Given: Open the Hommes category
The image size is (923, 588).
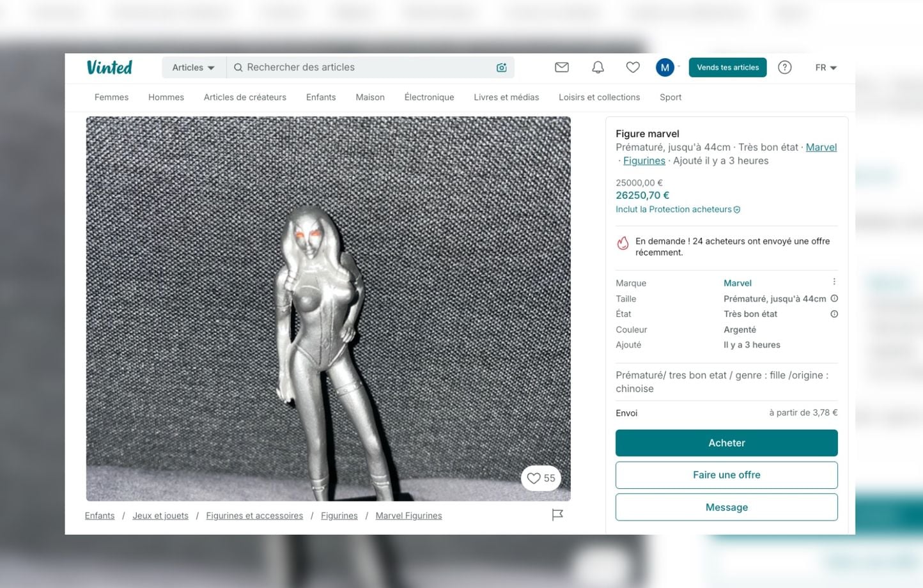Looking at the screenshot, I should tap(166, 97).
